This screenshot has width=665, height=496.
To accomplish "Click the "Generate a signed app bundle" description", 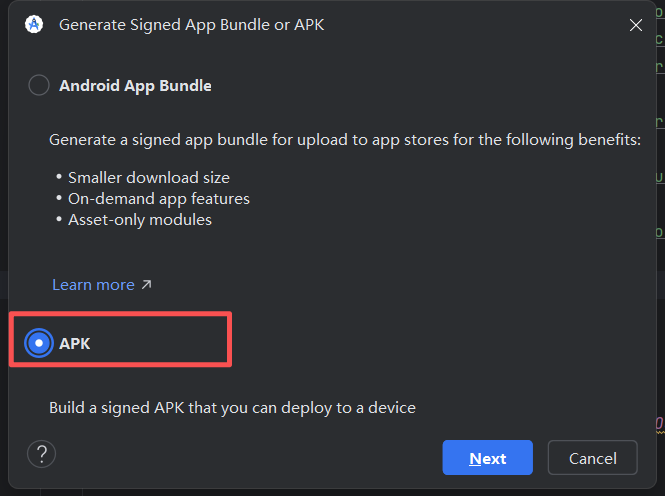I will click(345, 140).
